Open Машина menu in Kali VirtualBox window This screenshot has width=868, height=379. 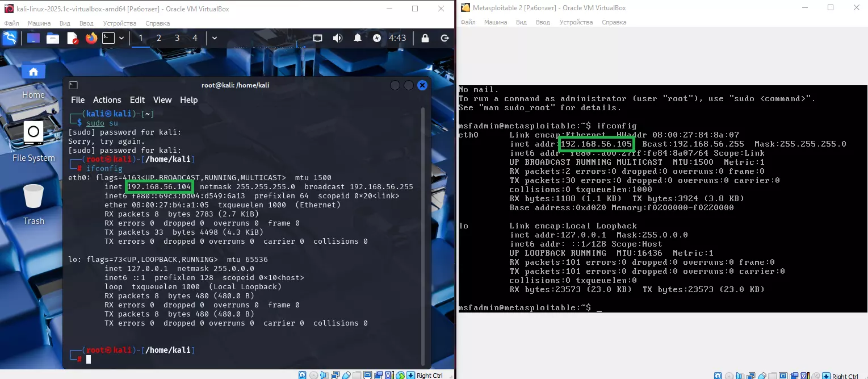(38, 23)
